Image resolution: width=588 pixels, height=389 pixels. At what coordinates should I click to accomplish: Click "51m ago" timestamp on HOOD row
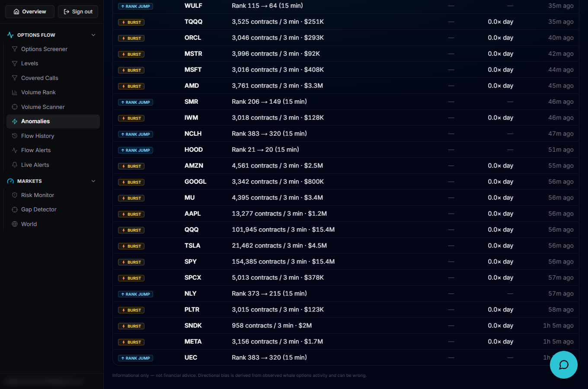click(x=561, y=150)
